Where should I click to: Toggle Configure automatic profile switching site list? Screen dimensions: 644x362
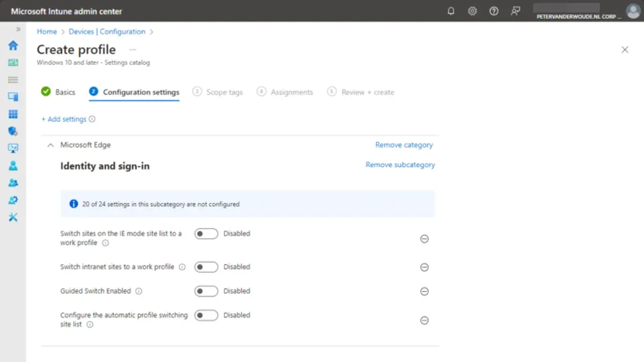[x=206, y=315]
